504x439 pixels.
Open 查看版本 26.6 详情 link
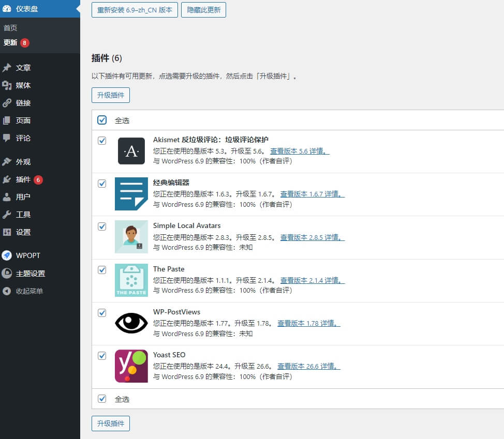(x=308, y=366)
